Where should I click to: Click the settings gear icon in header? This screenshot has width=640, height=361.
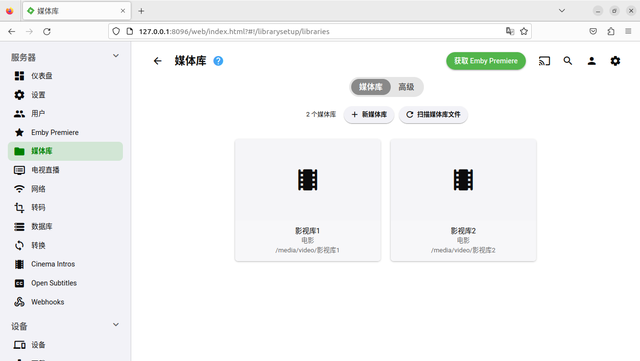[x=615, y=61]
